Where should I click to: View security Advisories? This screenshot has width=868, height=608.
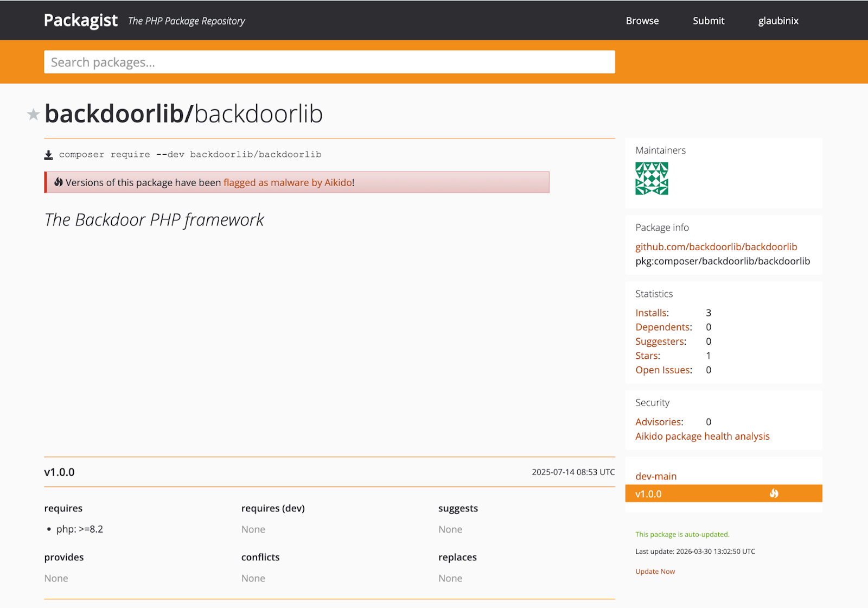tap(658, 422)
